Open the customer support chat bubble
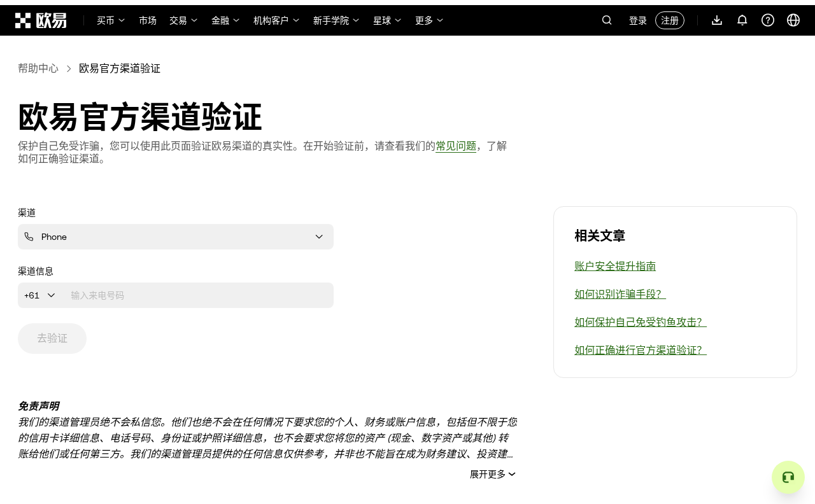 (x=788, y=477)
